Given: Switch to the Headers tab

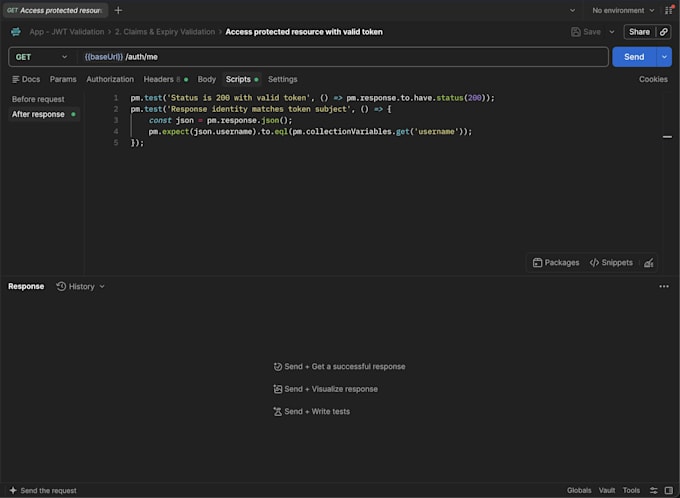Looking at the screenshot, I should [166, 79].
